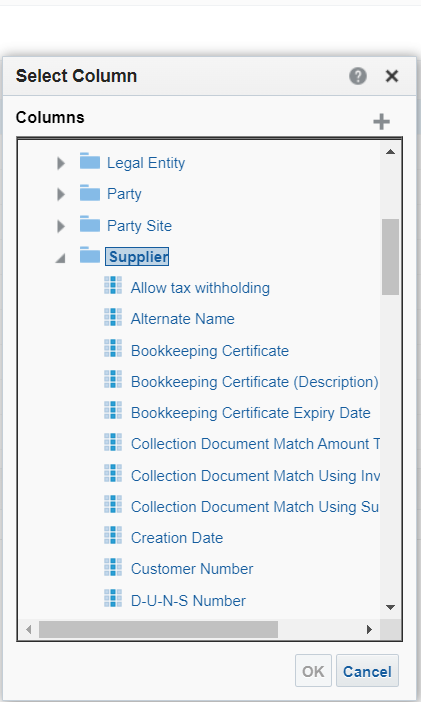Click the Legal Entity folder icon
Viewport: 421px width, 702px height.
[90, 162]
